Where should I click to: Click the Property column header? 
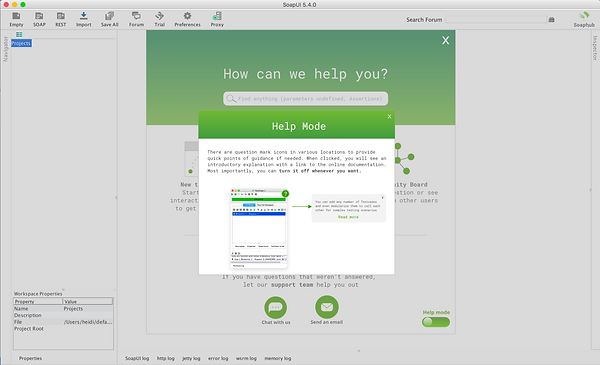point(38,301)
